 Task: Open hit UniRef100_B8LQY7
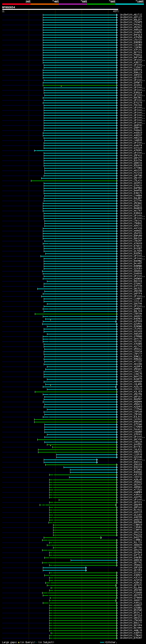click(x=131, y=20)
